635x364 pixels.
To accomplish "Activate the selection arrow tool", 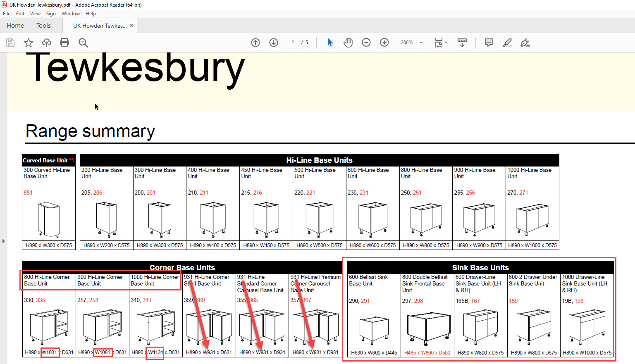I will (x=330, y=43).
